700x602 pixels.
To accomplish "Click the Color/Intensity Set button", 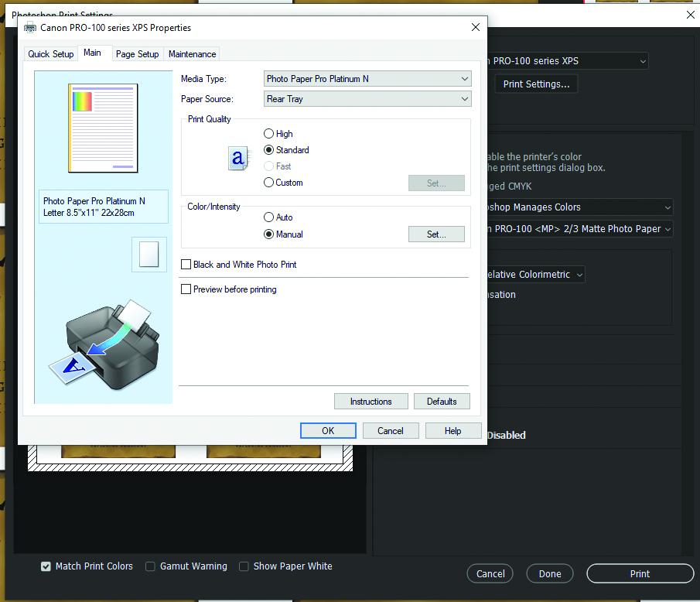I will click(x=436, y=234).
